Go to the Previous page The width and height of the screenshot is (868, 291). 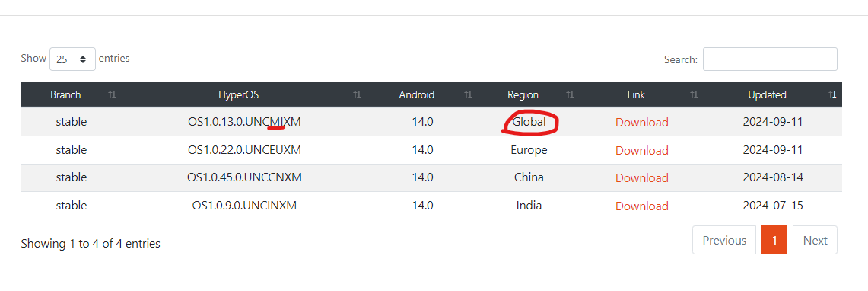click(724, 240)
